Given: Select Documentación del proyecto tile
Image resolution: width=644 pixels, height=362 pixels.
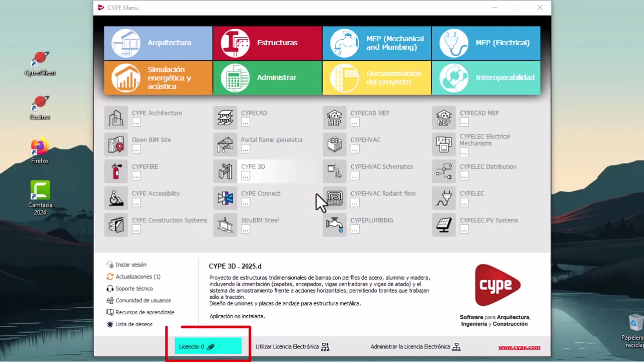Looking at the screenshot, I should [377, 78].
